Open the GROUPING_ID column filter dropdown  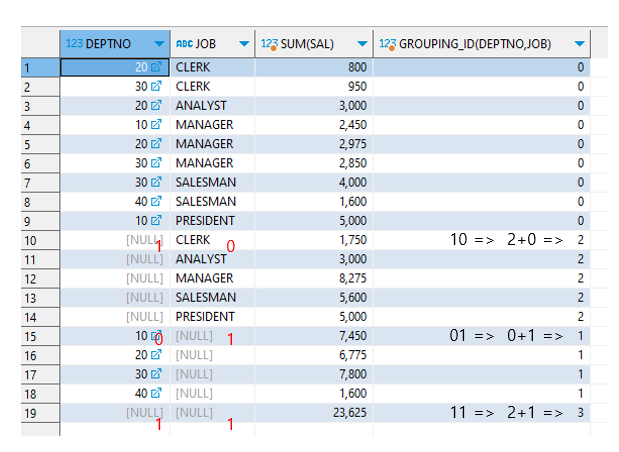pos(579,44)
